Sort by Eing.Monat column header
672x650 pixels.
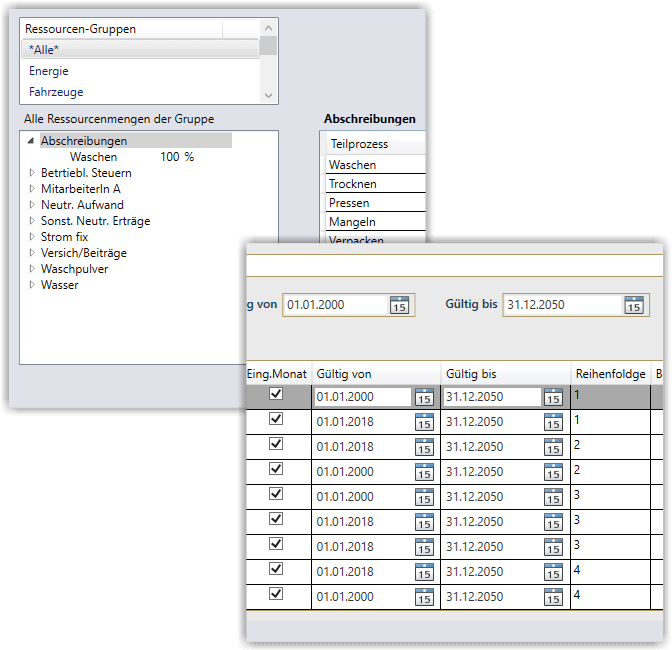(277, 374)
